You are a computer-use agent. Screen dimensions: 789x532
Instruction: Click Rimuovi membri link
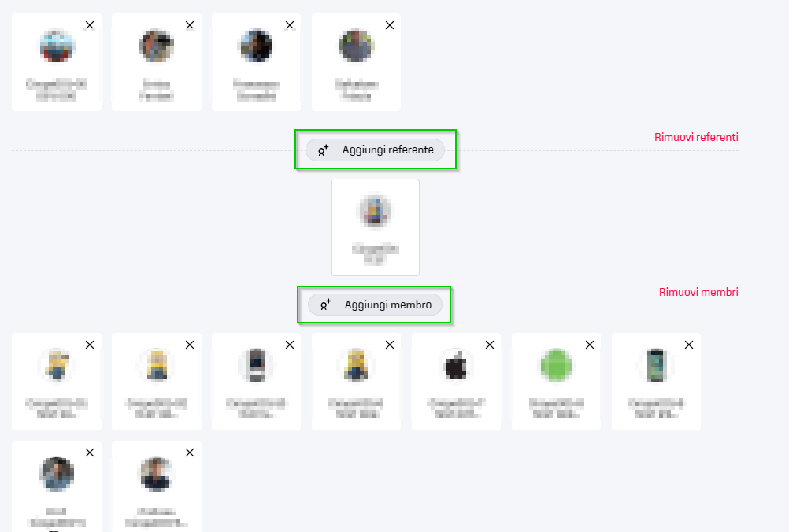pos(698,292)
